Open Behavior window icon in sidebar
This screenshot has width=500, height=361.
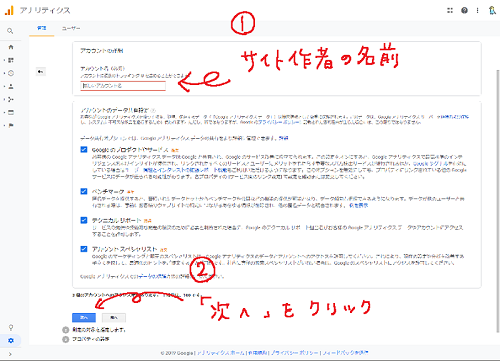coord(11,112)
